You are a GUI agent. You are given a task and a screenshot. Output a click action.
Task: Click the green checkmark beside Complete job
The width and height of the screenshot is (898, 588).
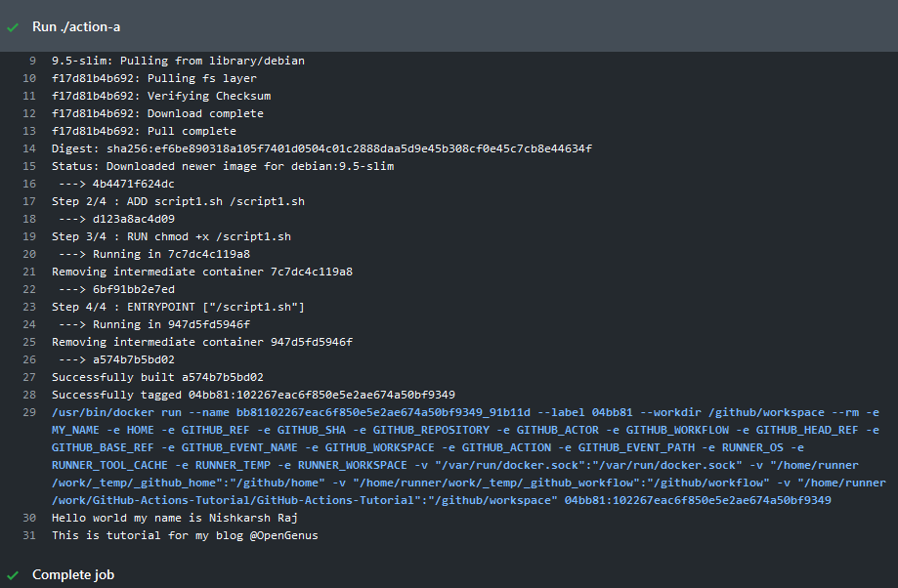tap(13, 575)
